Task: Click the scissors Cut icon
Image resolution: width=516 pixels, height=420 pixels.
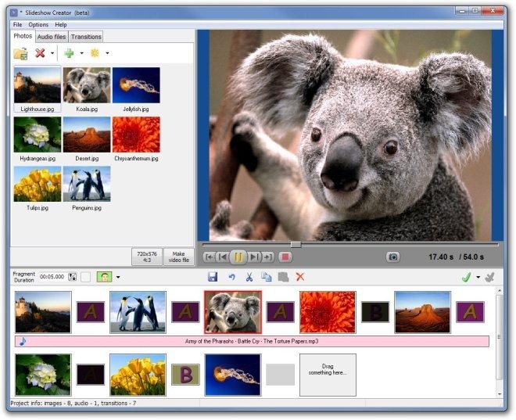Action: click(249, 277)
